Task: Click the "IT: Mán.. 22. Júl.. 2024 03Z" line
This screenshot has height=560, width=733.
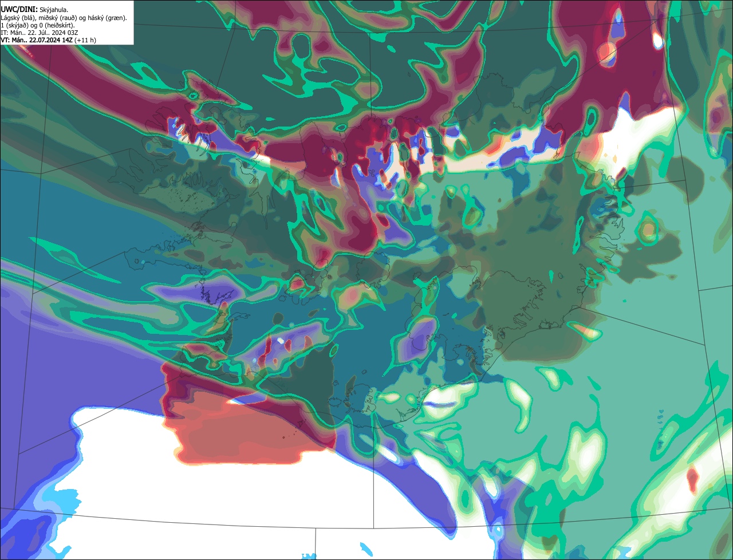Action: pyautogui.click(x=39, y=33)
